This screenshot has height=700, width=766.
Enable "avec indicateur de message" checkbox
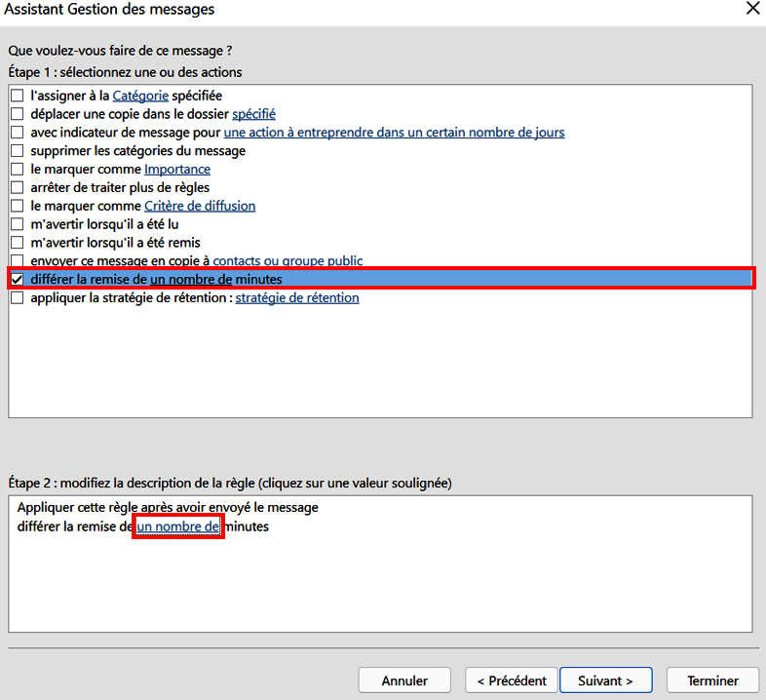click(x=18, y=133)
